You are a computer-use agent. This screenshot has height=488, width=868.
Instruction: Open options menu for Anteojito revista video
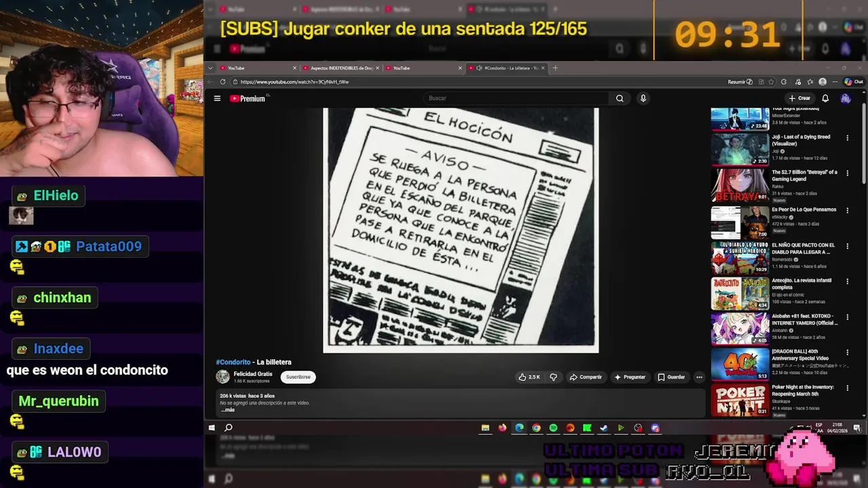click(x=847, y=281)
